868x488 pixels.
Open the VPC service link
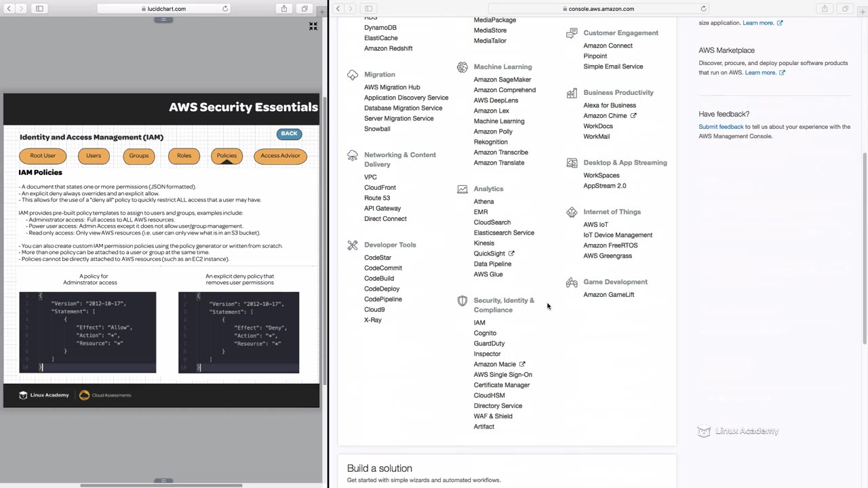point(370,178)
